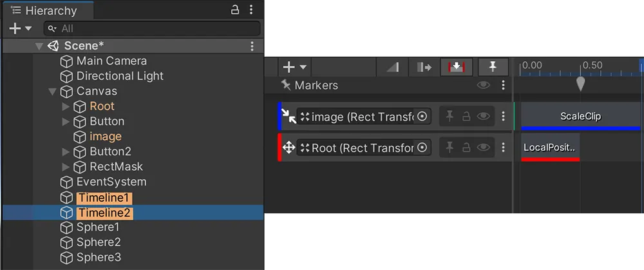Select the ScaleClip on the image track
The image size is (644, 270).
(x=580, y=117)
